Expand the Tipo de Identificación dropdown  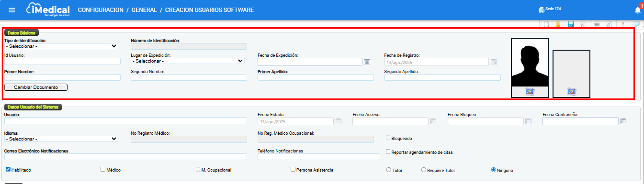tap(61, 46)
